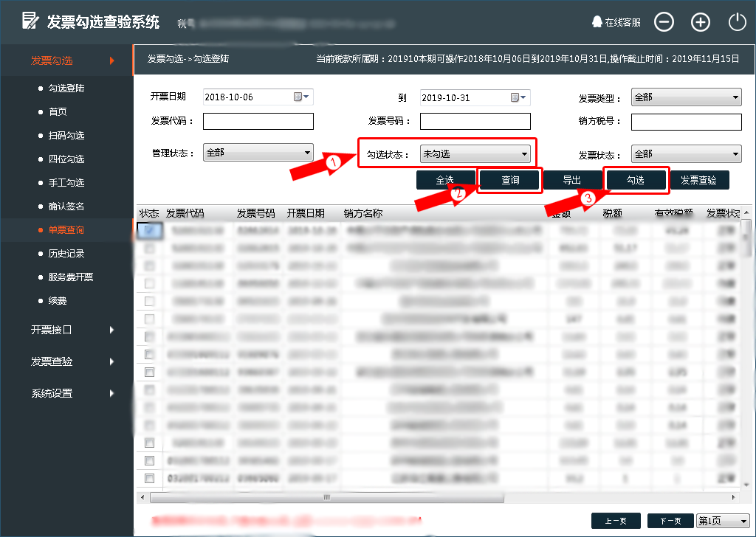Open the 开票日期 start date calendar icon

(x=298, y=97)
